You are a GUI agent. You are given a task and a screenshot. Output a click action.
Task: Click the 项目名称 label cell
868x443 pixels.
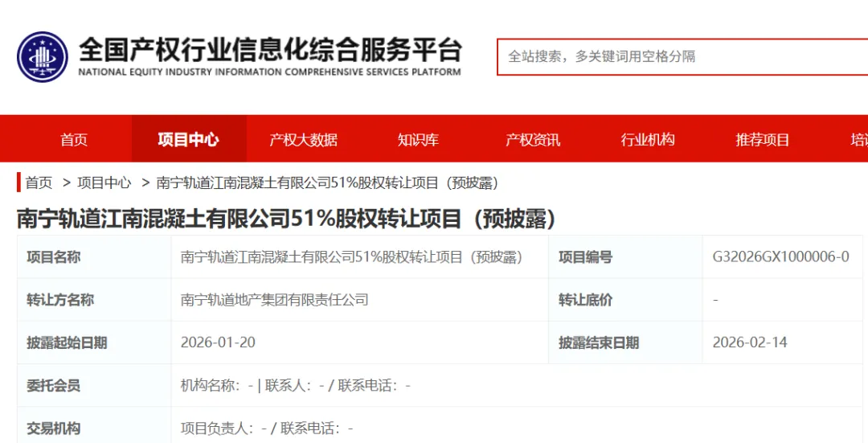[x=94, y=257]
